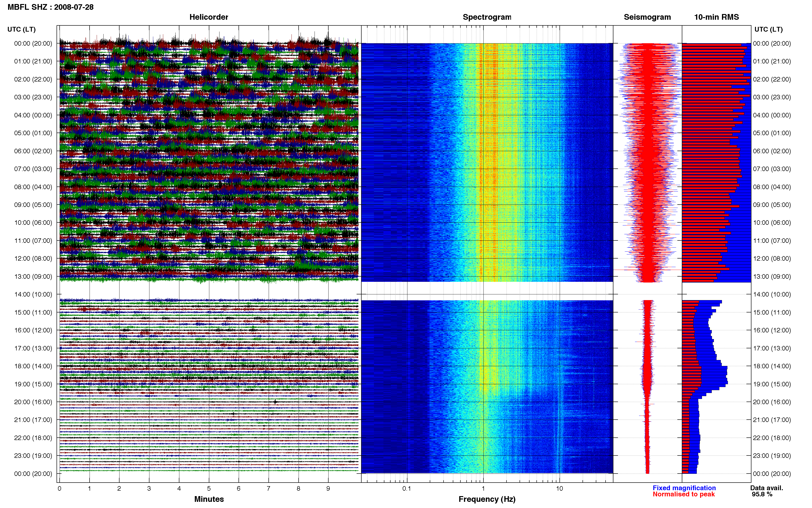Click the left-axis "03:00 (23:00)" time label
Image resolution: width=812 pixels, height=508 pixels.
point(33,97)
